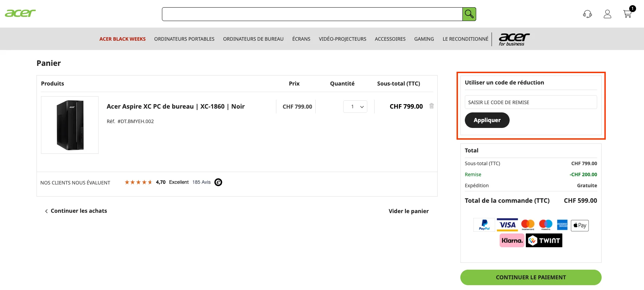Click the cart item count badge
Image resolution: width=644 pixels, height=290 pixels.
pos(633,9)
